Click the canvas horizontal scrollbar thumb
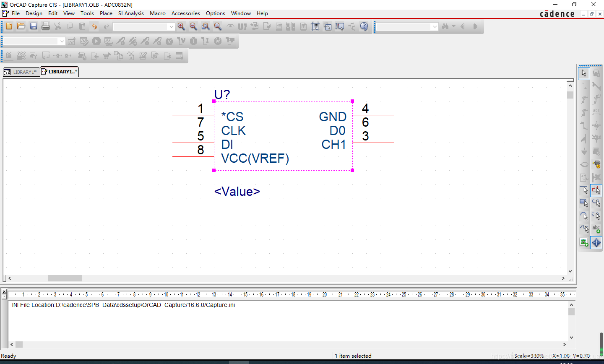This screenshot has width=604, height=364. pyautogui.click(x=65, y=278)
